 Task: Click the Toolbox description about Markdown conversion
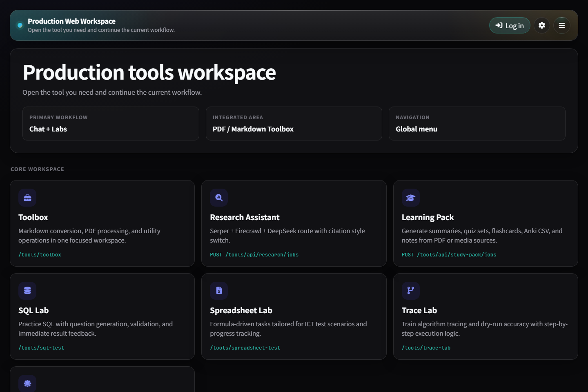point(89,236)
